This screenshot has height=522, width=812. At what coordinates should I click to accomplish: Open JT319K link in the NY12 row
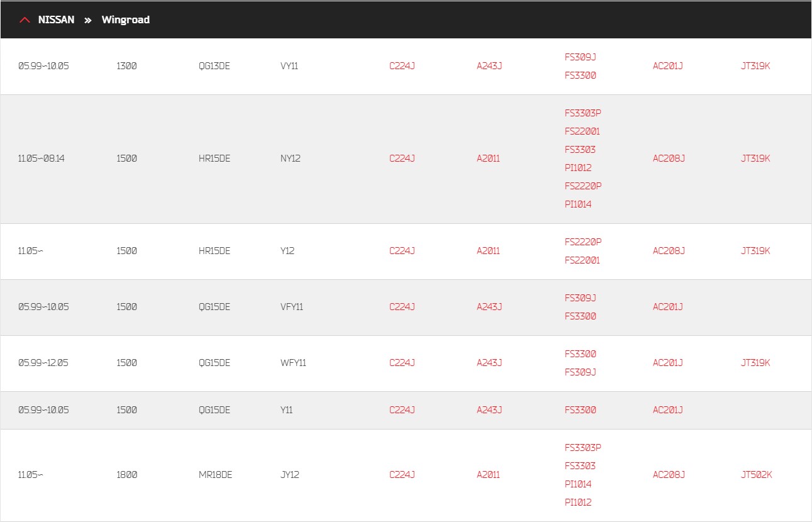click(755, 158)
